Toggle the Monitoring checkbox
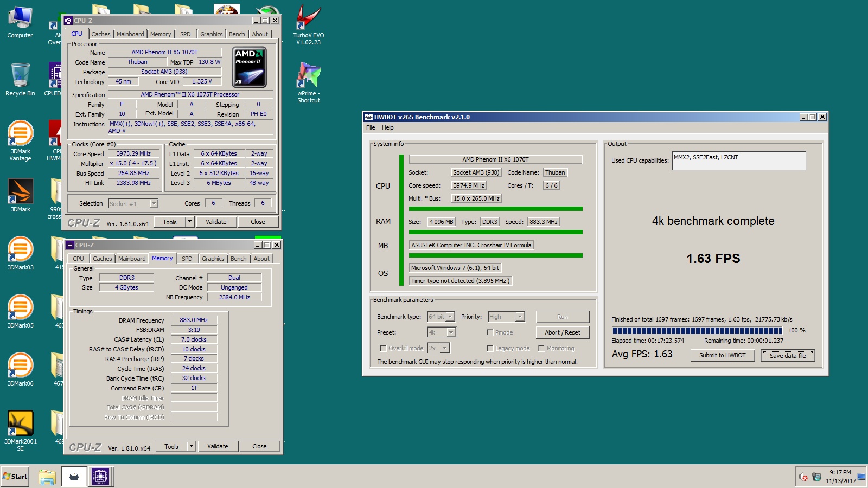Image resolution: width=868 pixels, height=488 pixels. click(x=541, y=348)
